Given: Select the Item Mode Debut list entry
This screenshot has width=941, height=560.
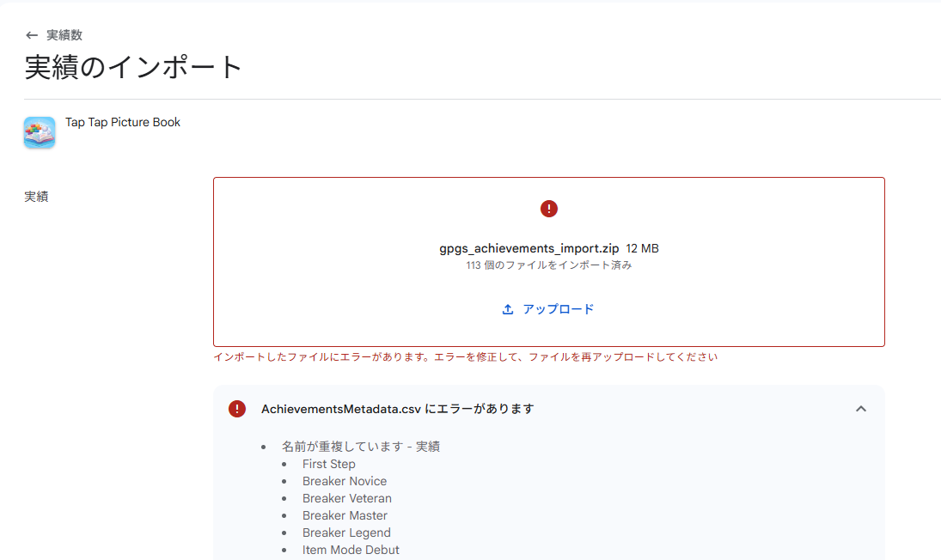Looking at the screenshot, I should point(351,550).
